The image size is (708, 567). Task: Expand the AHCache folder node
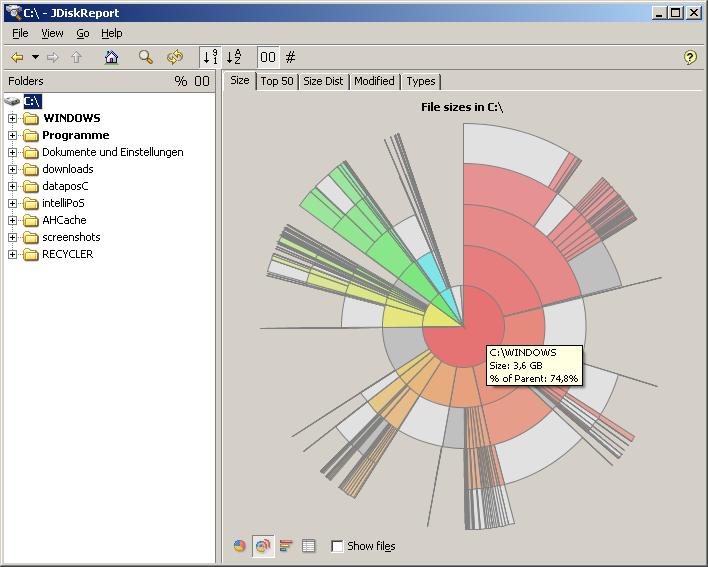coord(13,220)
